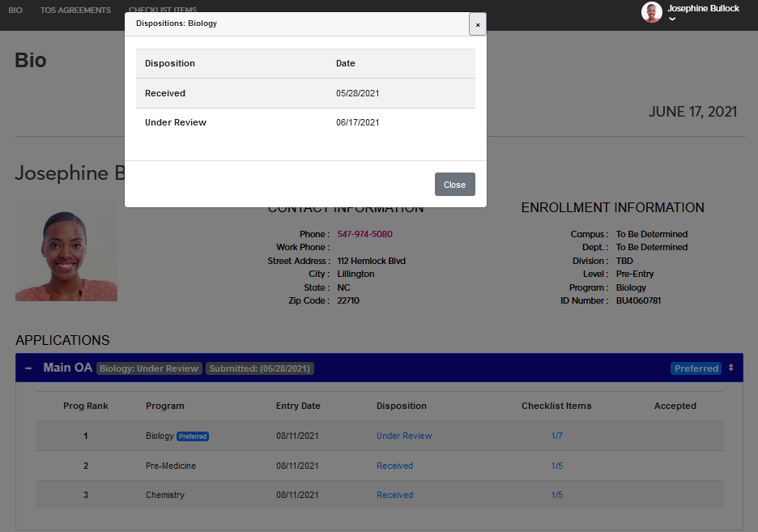This screenshot has width=758, height=532.
Task: Open the Received disposition link for Pre-Medicine
Action: 394,466
